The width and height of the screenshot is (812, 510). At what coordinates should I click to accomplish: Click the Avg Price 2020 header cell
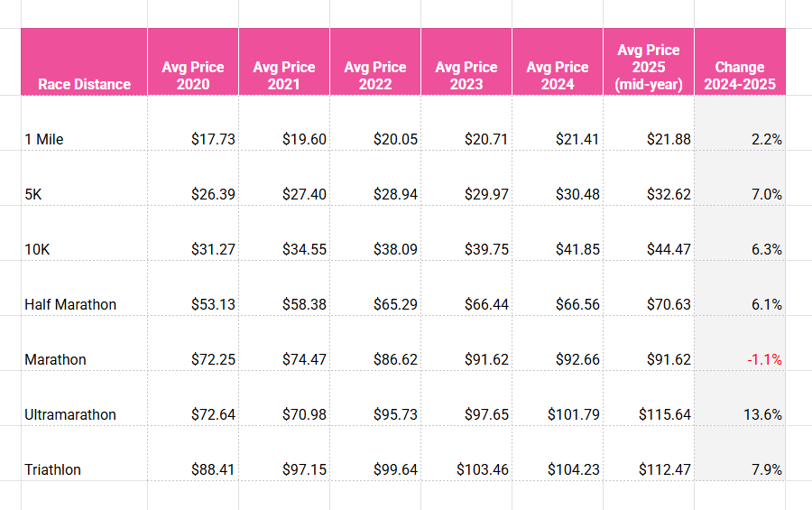[193, 61]
